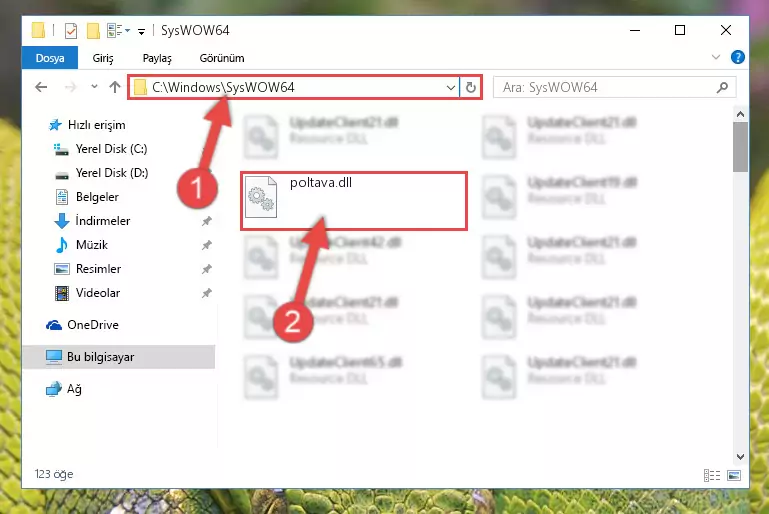This screenshot has width=769, height=514.
Task: Click the pin icon next to Müzik
Action: click(x=206, y=245)
